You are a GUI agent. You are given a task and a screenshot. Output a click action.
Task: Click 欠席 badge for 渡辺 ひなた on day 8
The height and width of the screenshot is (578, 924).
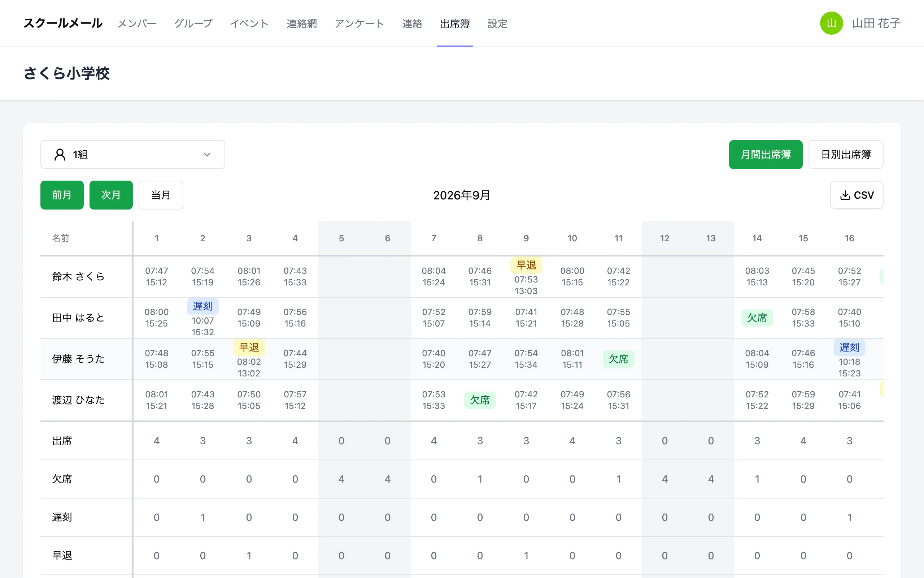click(480, 400)
